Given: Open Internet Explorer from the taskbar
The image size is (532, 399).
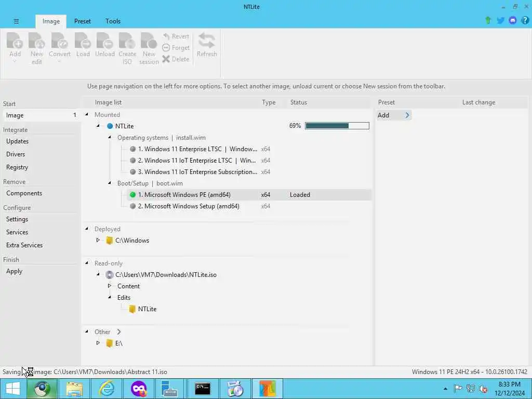Looking at the screenshot, I should click(x=107, y=389).
